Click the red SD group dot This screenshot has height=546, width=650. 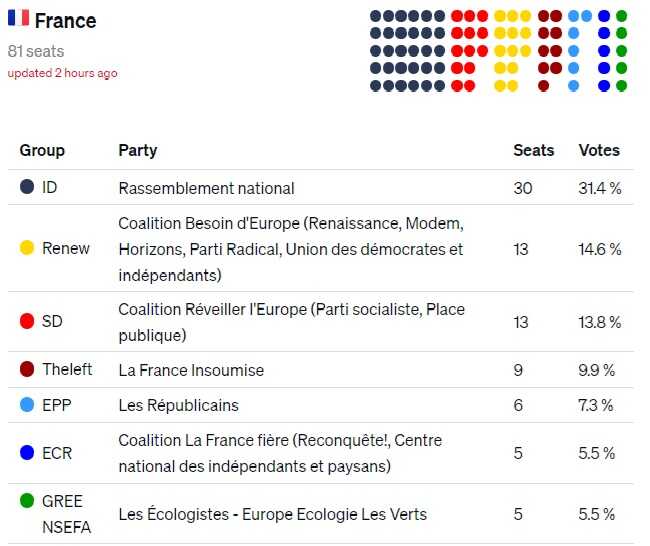pos(27,322)
